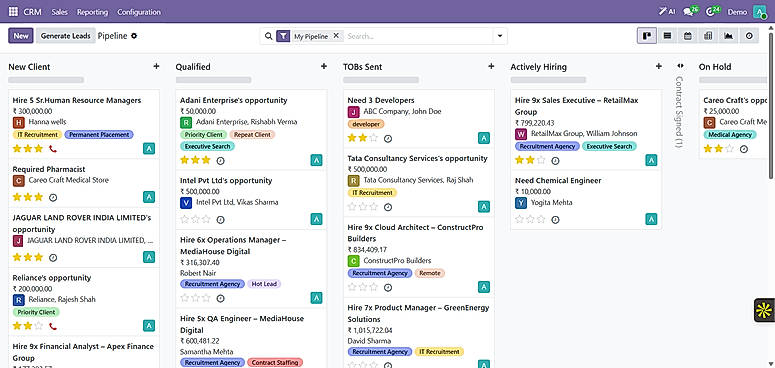This screenshot has width=775, height=368.
Task: Set third star on Careo Craft's On Hold card
Action: pos(730,149)
